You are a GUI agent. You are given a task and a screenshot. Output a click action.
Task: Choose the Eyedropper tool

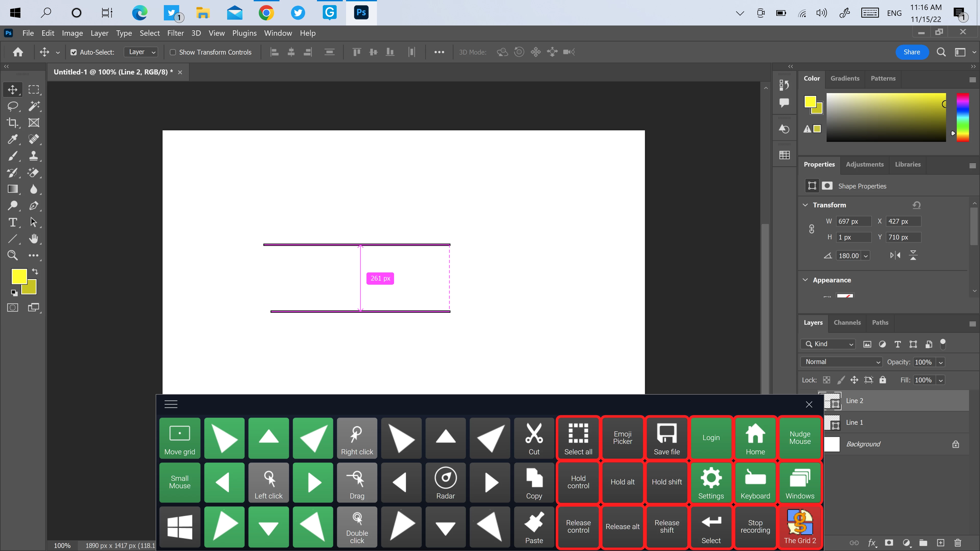click(13, 139)
